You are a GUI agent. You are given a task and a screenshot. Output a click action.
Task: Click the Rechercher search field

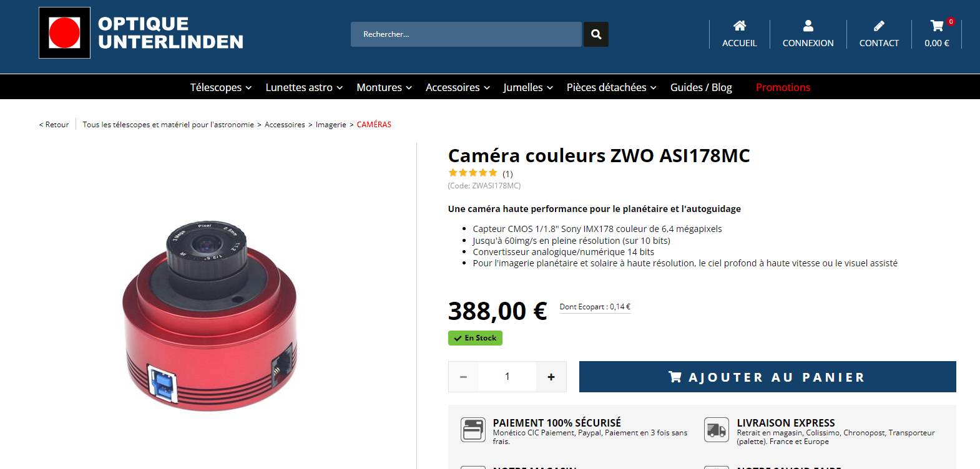(466, 34)
